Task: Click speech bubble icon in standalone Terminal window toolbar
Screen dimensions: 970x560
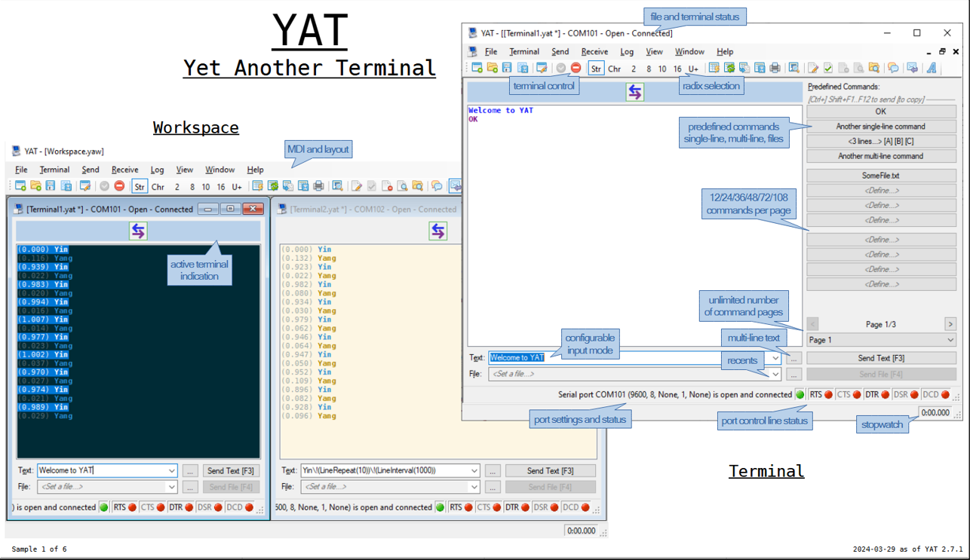Action: (x=893, y=69)
